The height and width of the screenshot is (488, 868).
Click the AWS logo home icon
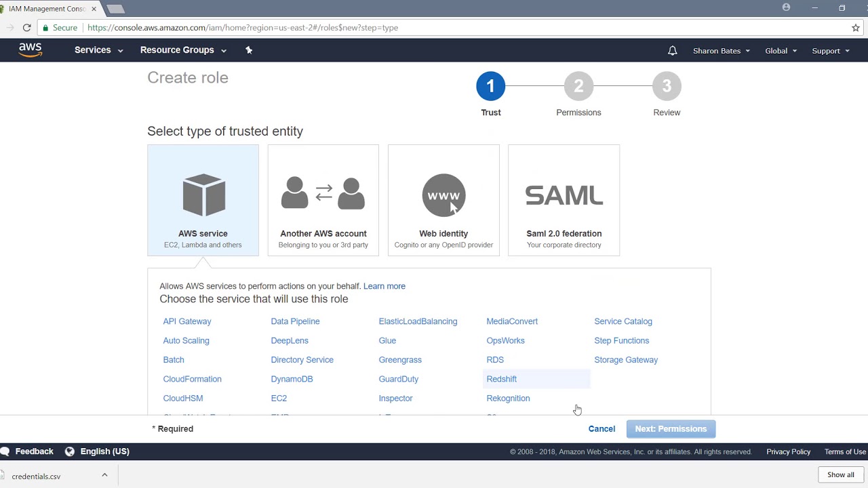(31, 50)
